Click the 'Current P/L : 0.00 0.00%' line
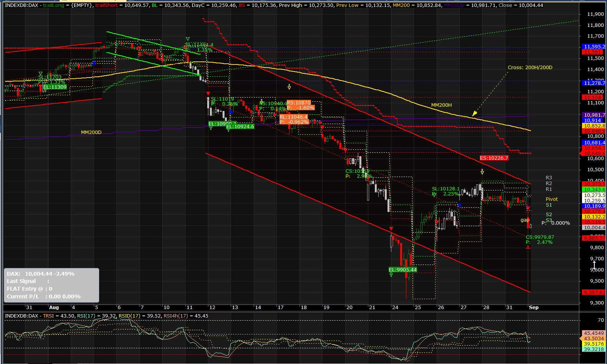 [x=44, y=296]
